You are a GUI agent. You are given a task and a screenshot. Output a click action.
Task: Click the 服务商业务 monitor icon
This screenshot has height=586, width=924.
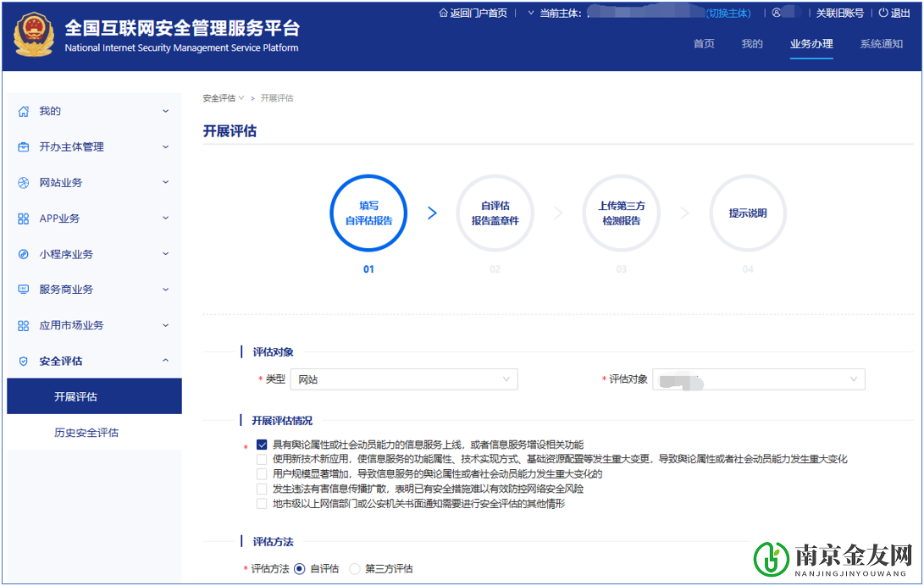click(x=22, y=289)
